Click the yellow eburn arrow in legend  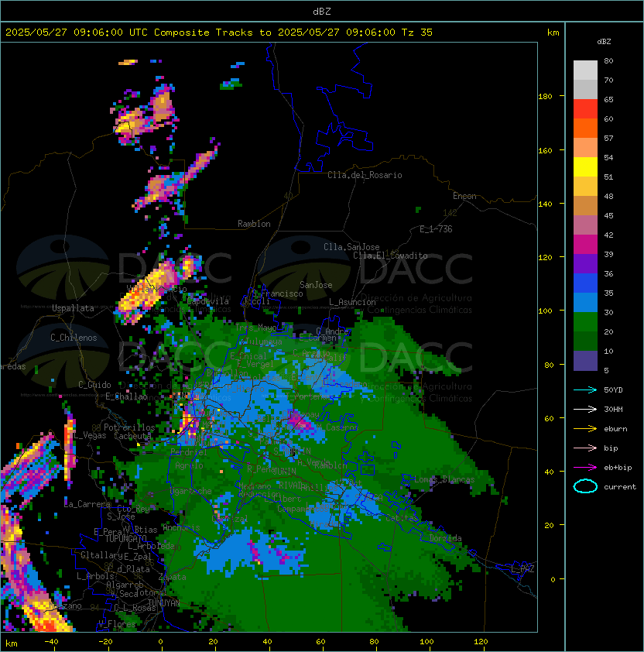[x=585, y=429]
